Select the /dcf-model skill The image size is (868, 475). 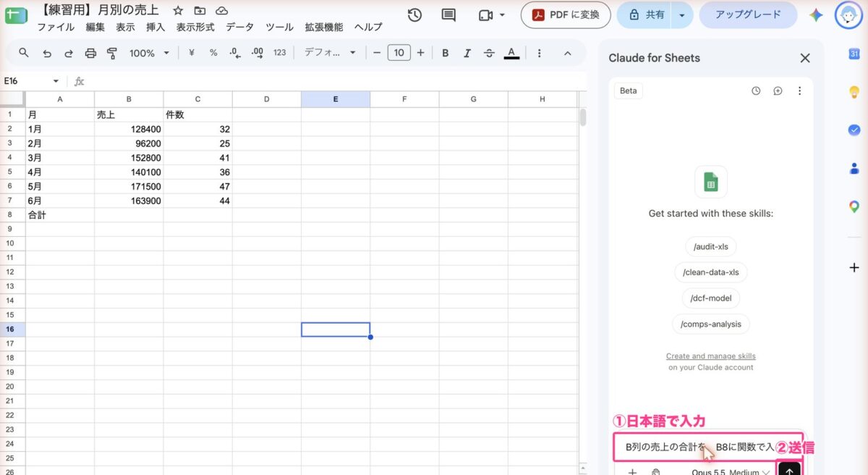point(711,298)
